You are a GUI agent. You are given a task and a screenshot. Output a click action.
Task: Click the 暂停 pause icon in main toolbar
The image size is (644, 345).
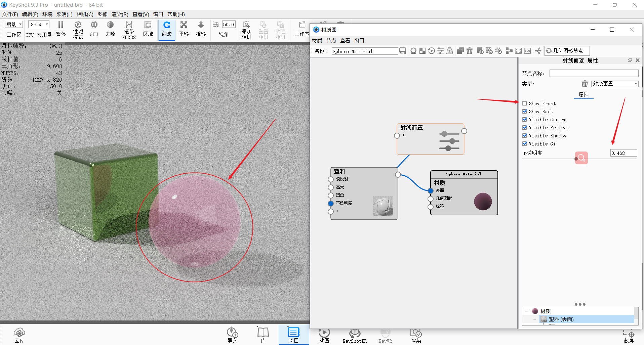click(x=61, y=25)
